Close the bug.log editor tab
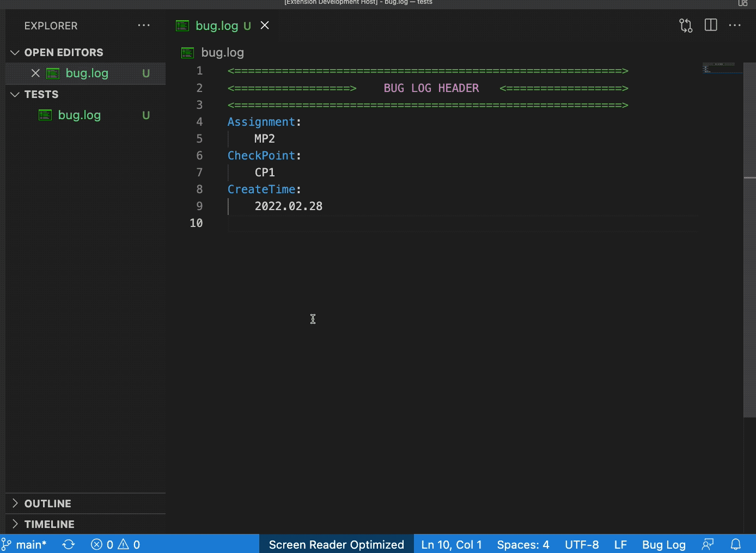The height and width of the screenshot is (553, 756). coord(265,26)
